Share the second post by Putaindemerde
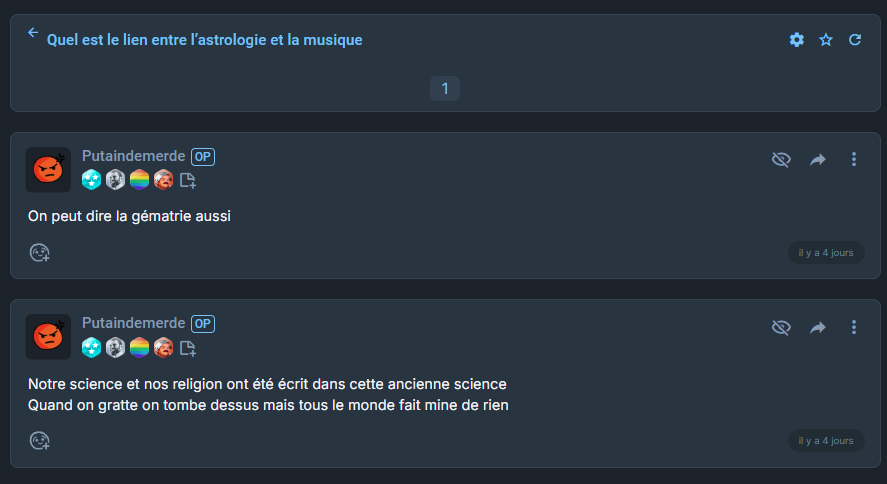Viewport: 887px width, 484px height. point(818,328)
